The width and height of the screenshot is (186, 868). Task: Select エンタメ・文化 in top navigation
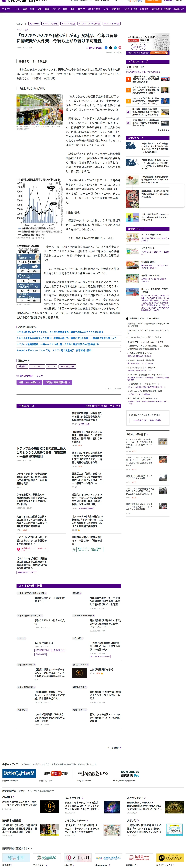pos(94,9)
